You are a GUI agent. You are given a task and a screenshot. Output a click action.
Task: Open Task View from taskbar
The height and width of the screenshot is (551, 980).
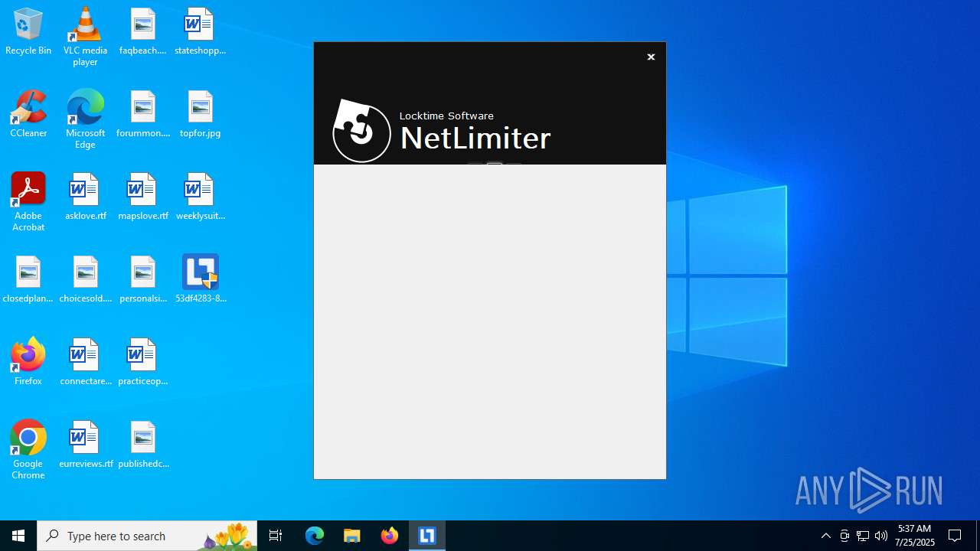[x=276, y=536]
